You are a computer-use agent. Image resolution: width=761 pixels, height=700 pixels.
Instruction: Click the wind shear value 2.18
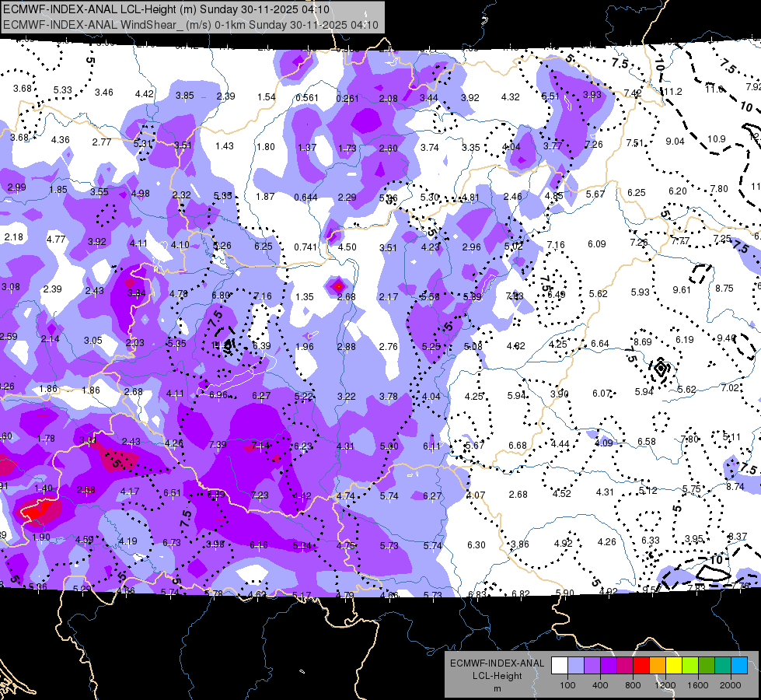13,237
